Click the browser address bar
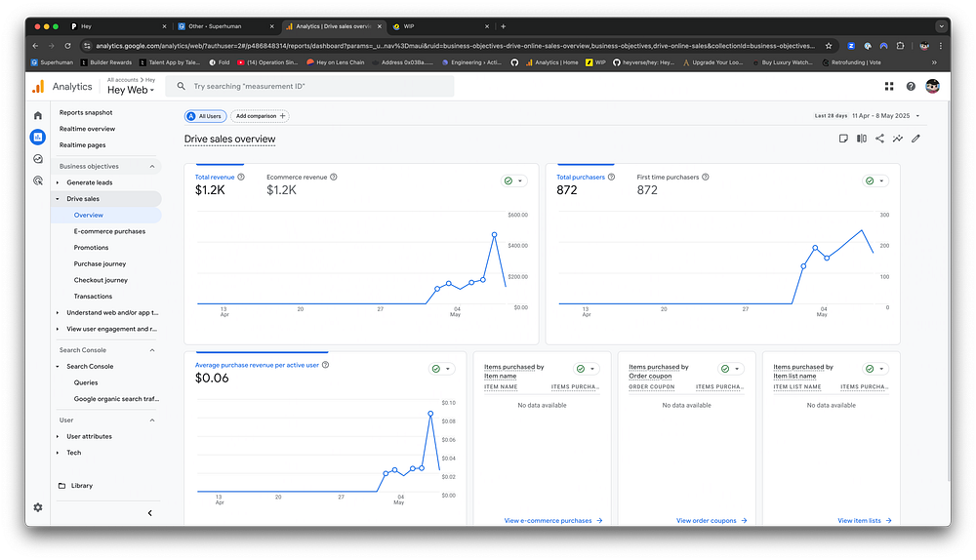 [455, 46]
